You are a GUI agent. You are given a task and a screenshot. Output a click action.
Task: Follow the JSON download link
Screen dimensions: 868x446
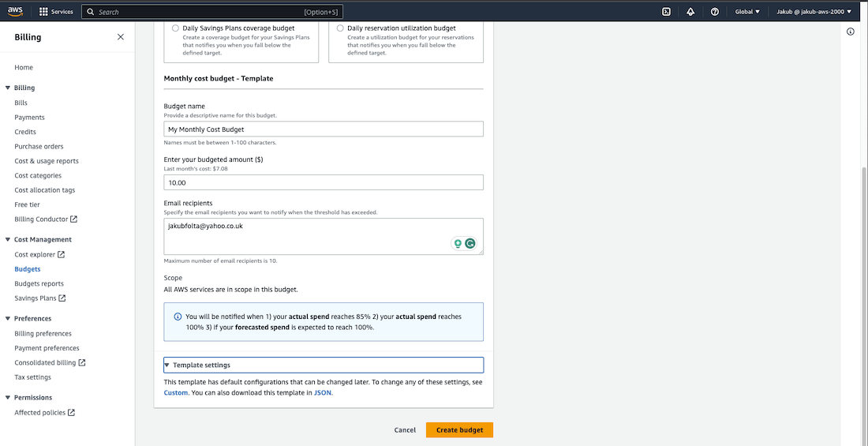click(x=322, y=393)
